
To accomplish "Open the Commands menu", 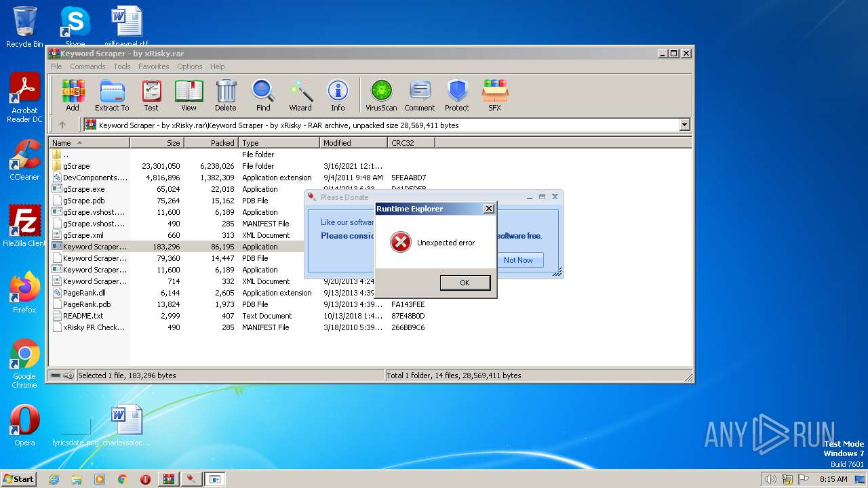I will [87, 66].
